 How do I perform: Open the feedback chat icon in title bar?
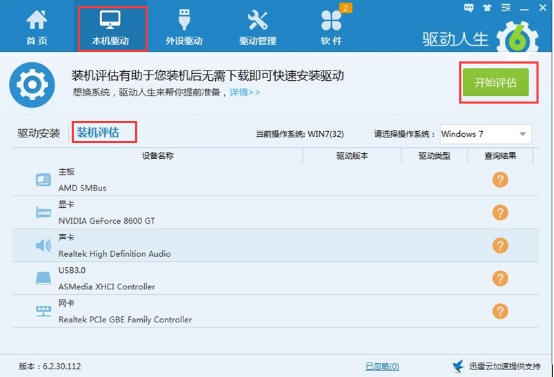469,8
